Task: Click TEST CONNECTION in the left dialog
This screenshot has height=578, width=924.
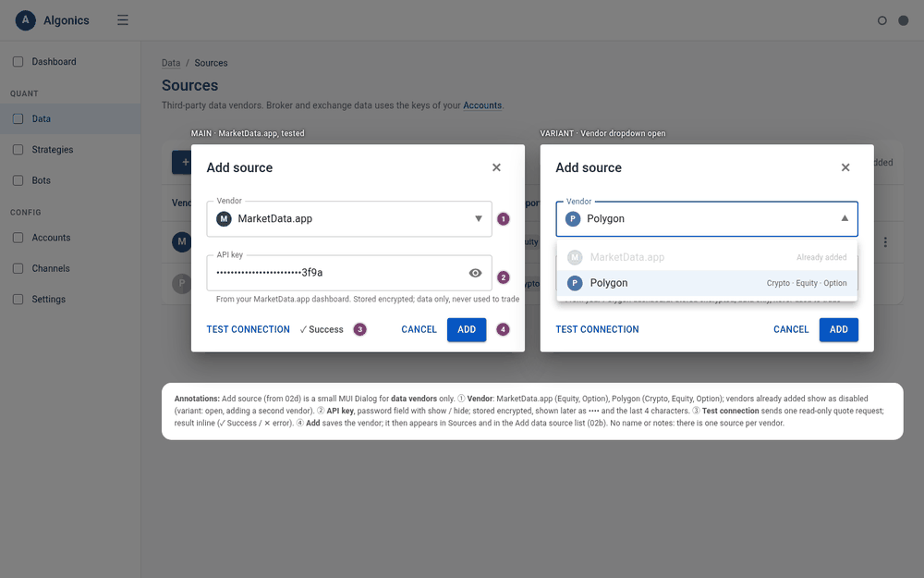Action: point(248,329)
